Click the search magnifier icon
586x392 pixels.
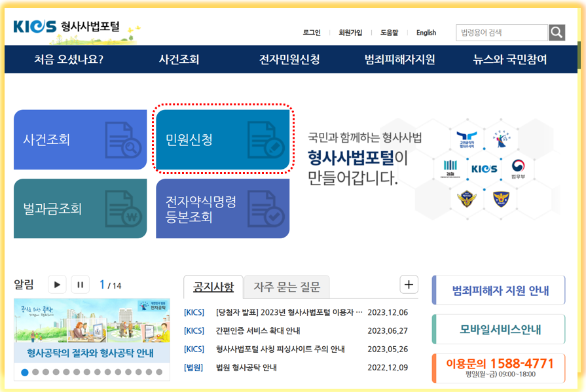(556, 32)
